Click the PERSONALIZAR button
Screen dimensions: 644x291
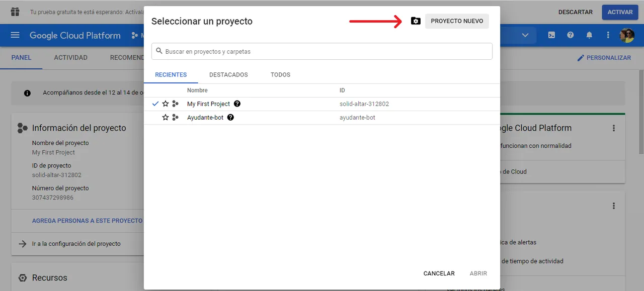click(x=604, y=58)
